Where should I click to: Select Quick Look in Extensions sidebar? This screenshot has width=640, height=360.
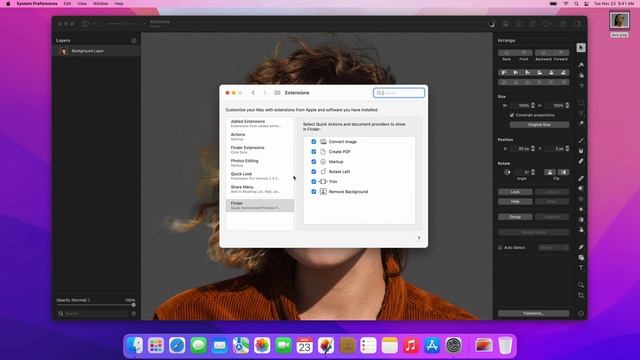260,176
